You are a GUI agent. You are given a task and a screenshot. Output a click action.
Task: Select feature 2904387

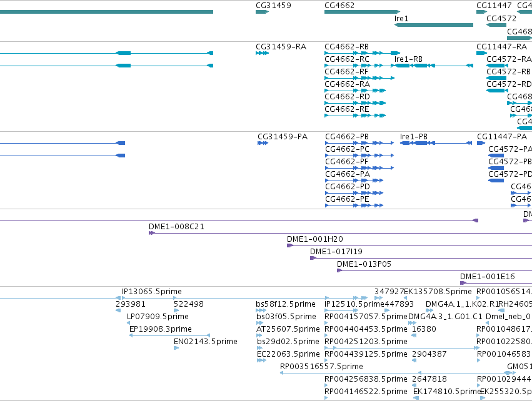click(429, 355)
